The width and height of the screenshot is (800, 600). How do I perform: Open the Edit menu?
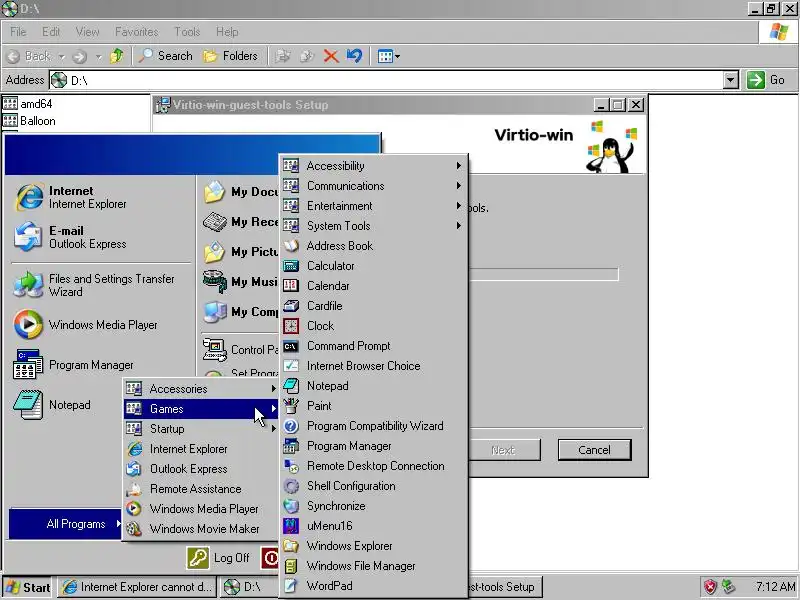(x=51, y=32)
